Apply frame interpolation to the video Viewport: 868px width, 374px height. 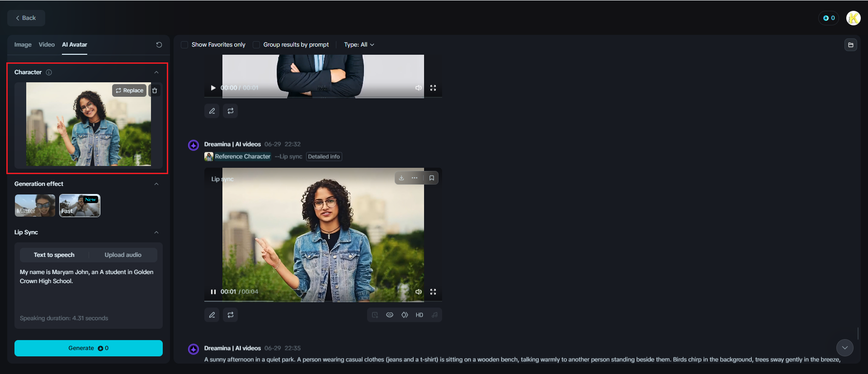405,315
